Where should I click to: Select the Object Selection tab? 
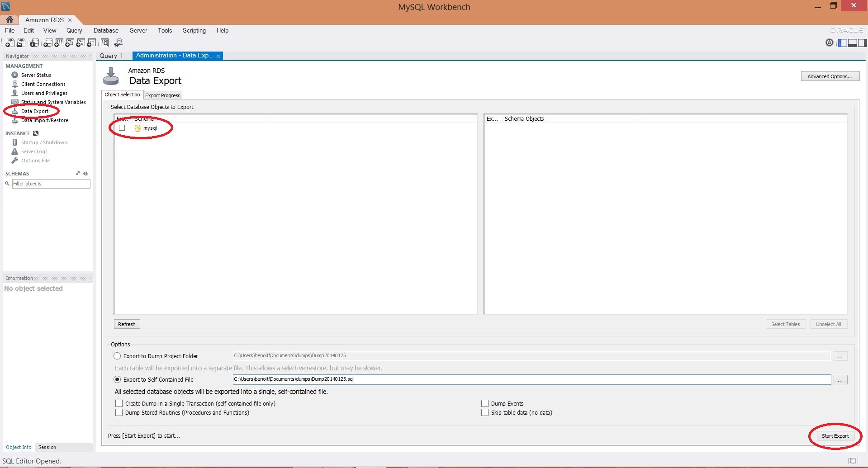122,95
